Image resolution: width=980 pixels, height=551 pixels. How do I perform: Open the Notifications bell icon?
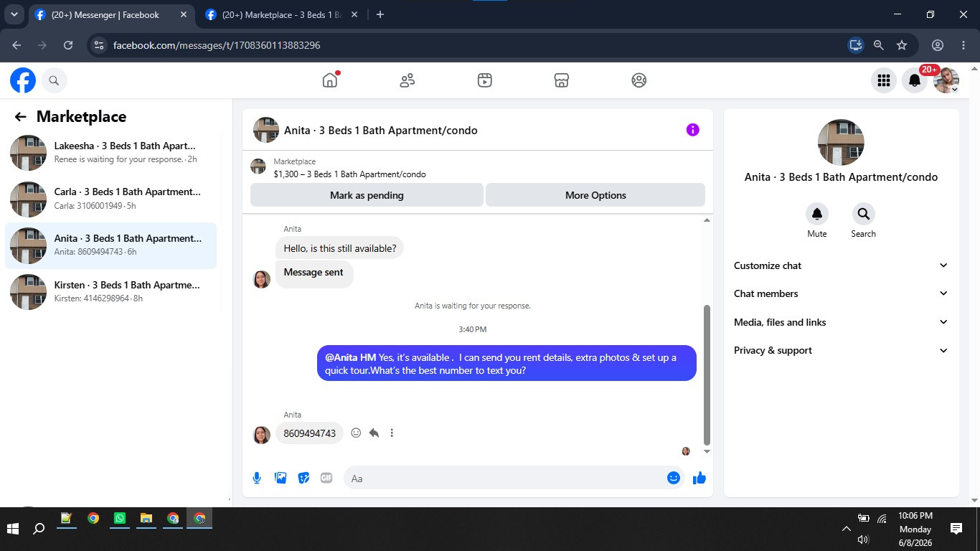coord(915,81)
